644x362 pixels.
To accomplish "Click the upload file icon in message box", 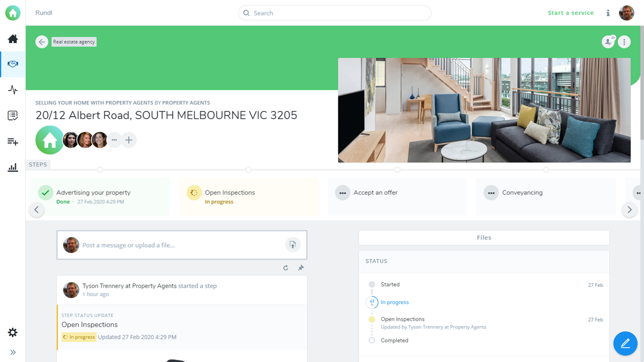I will click(x=292, y=245).
